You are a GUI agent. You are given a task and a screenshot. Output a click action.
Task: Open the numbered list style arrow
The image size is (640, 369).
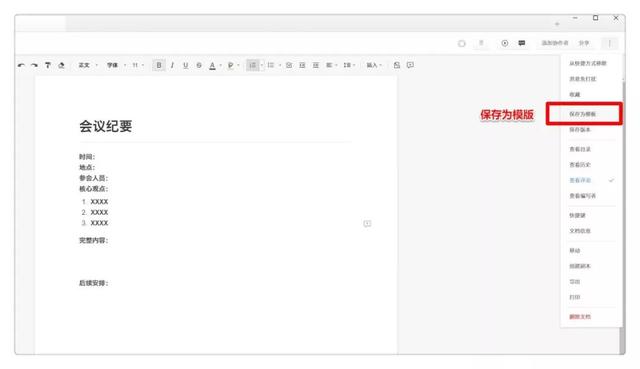(262, 65)
